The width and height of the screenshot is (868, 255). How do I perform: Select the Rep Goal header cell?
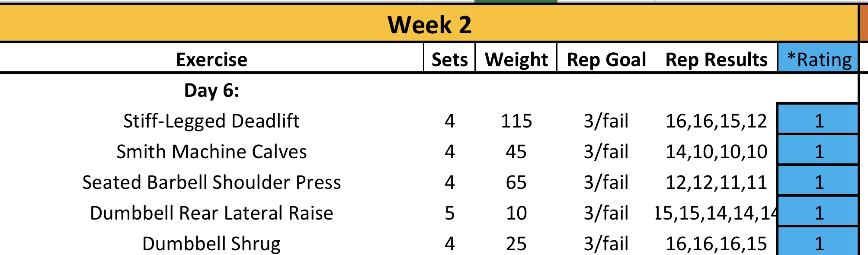pos(606,59)
